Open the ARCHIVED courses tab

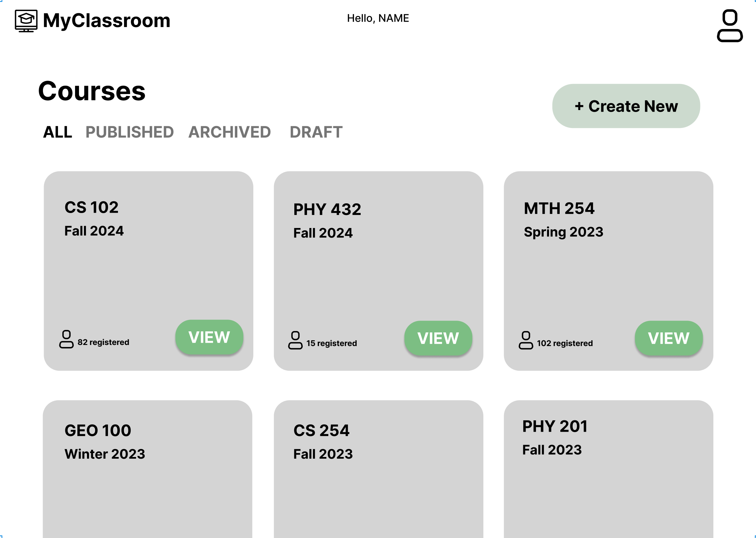pyautogui.click(x=230, y=132)
